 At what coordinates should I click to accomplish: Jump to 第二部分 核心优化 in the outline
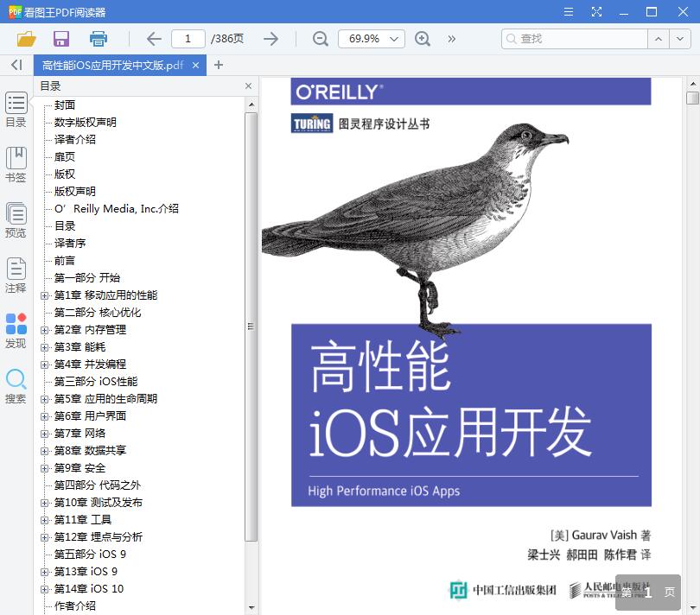click(x=98, y=313)
